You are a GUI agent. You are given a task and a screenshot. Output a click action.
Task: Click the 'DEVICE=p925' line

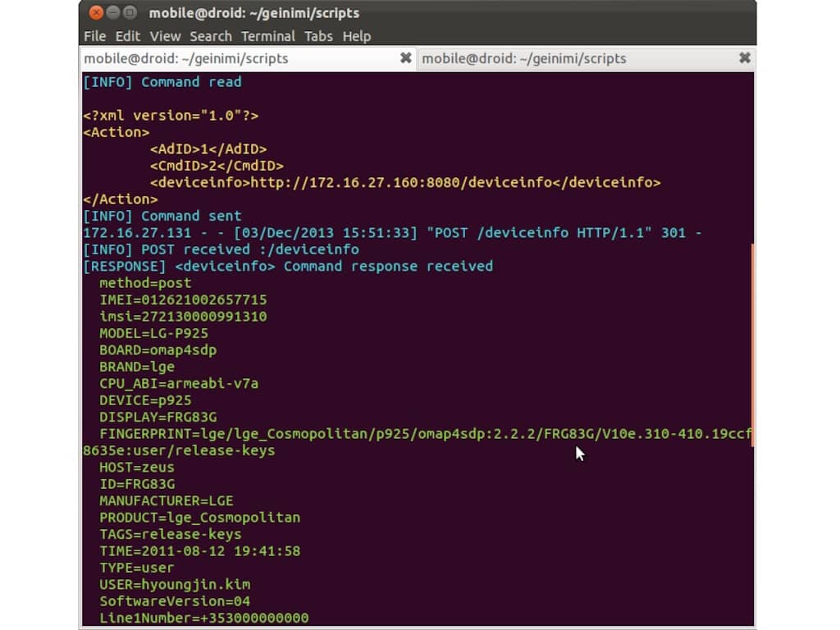click(x=145, y=400)
